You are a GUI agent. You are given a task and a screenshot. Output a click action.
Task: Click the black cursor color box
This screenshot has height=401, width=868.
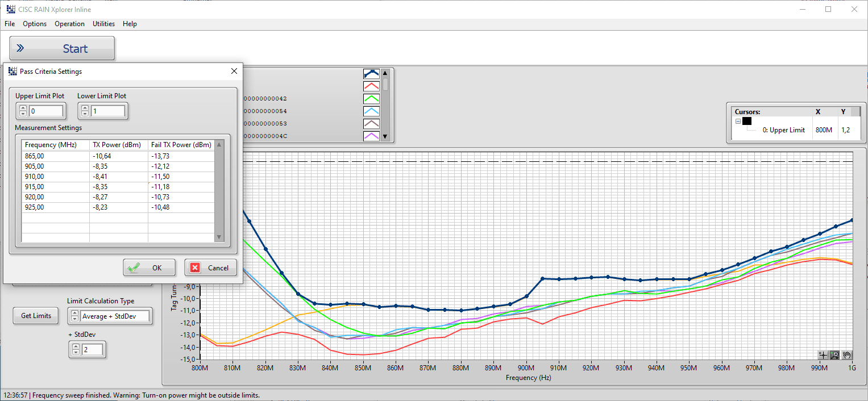(747, 121)
